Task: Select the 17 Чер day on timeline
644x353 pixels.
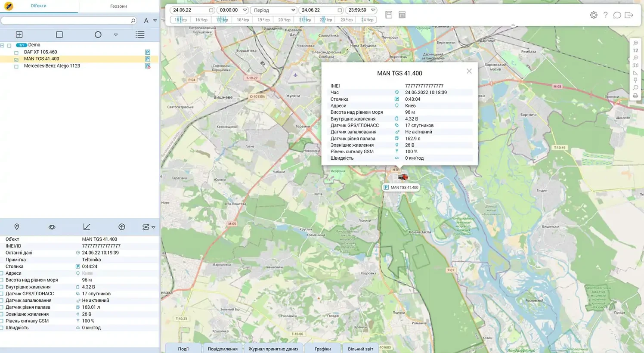Action: tap(222, 20)
